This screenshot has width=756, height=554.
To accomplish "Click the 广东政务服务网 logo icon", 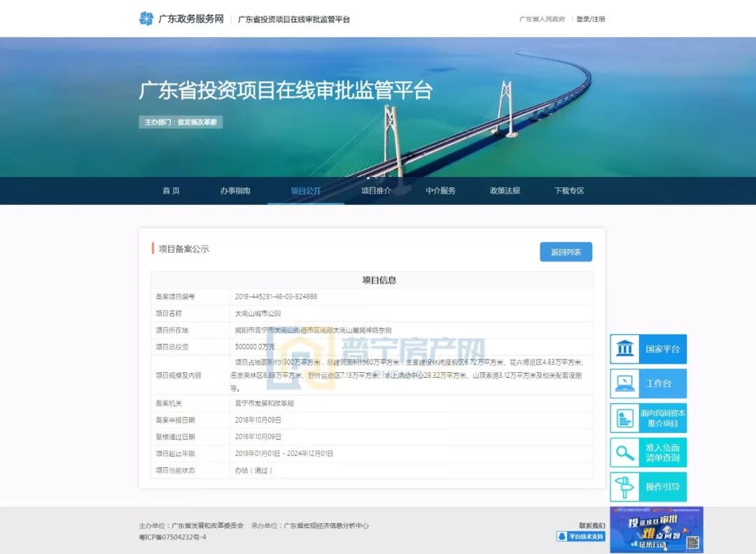I will pos(146,19).
